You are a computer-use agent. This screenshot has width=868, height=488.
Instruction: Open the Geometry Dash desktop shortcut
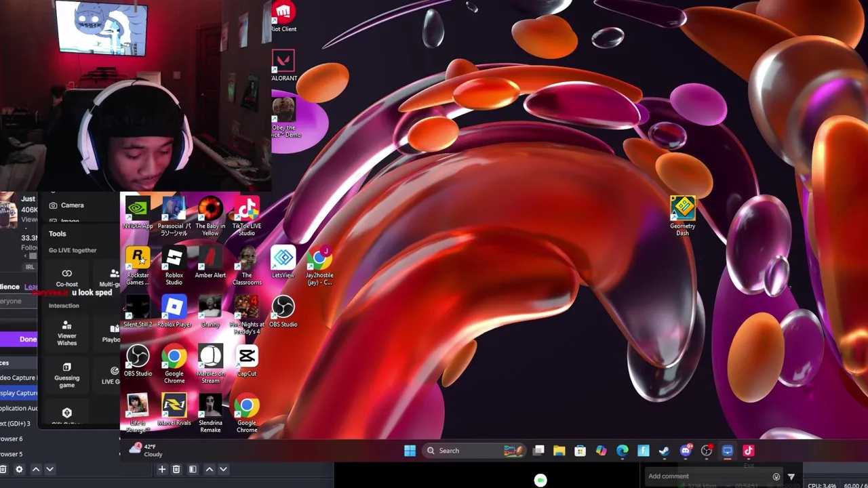tap(683, 216)
